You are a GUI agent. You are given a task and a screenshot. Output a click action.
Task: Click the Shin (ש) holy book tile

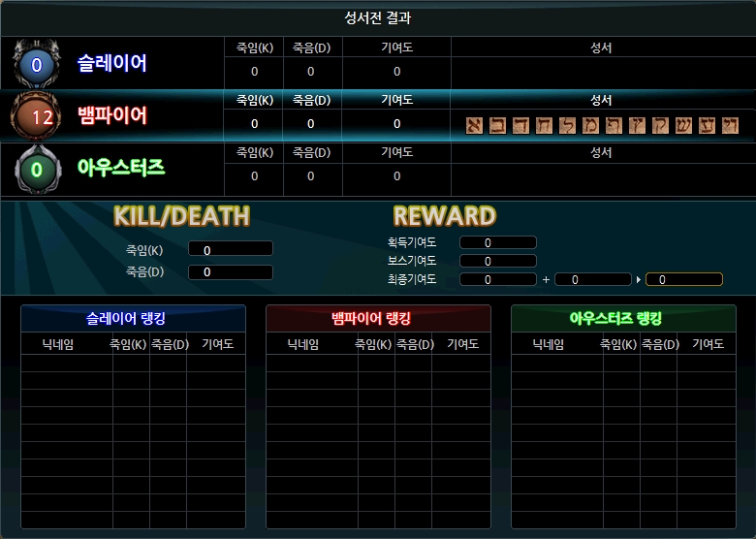(x=683, y=125)
